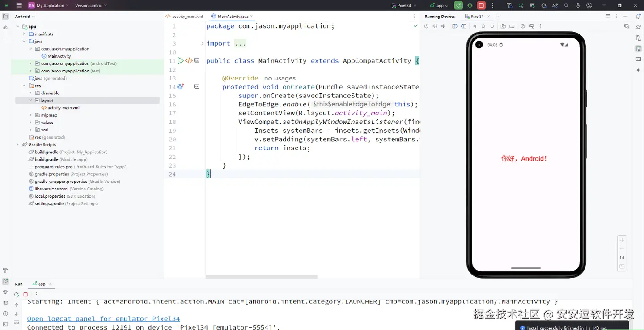Open the Project tool window folder icon

tap(5, 16)
